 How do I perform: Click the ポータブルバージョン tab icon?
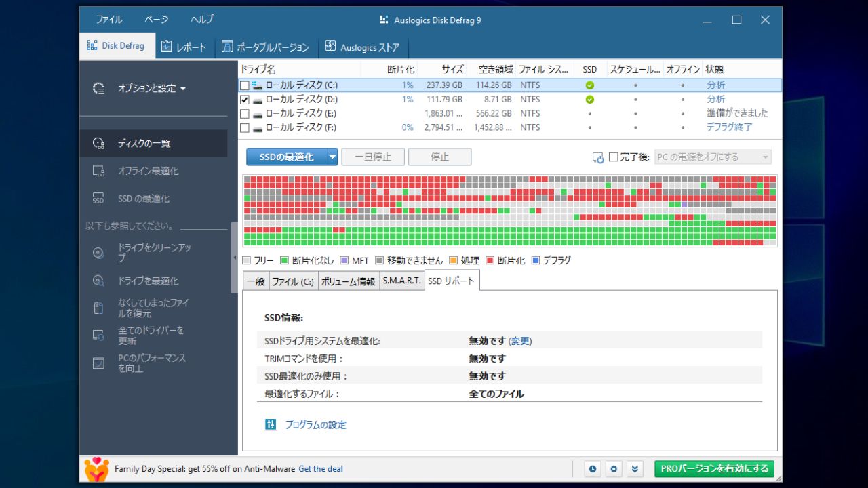tap(227, 47)
